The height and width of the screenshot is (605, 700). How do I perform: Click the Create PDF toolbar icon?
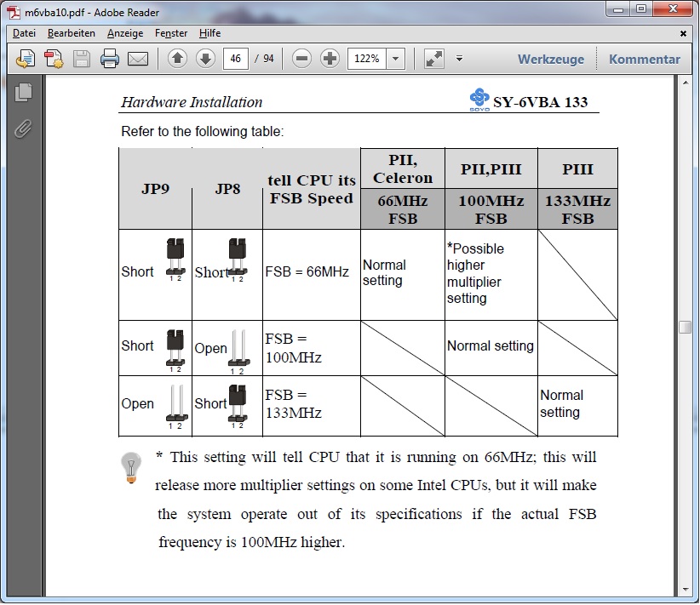tap(51, 58)
